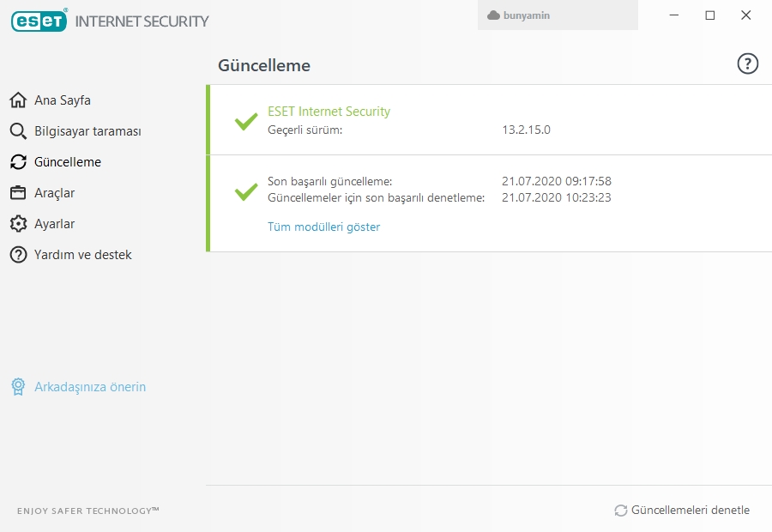Click the bunyamin account field
772x532 pixels.
558,15
